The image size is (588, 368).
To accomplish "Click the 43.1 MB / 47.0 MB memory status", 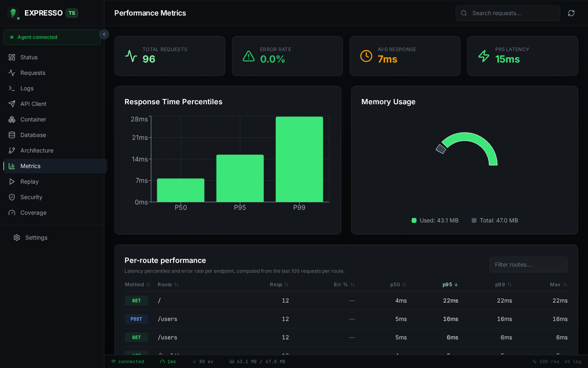I will pyautogui.click(x=257, y=361).
